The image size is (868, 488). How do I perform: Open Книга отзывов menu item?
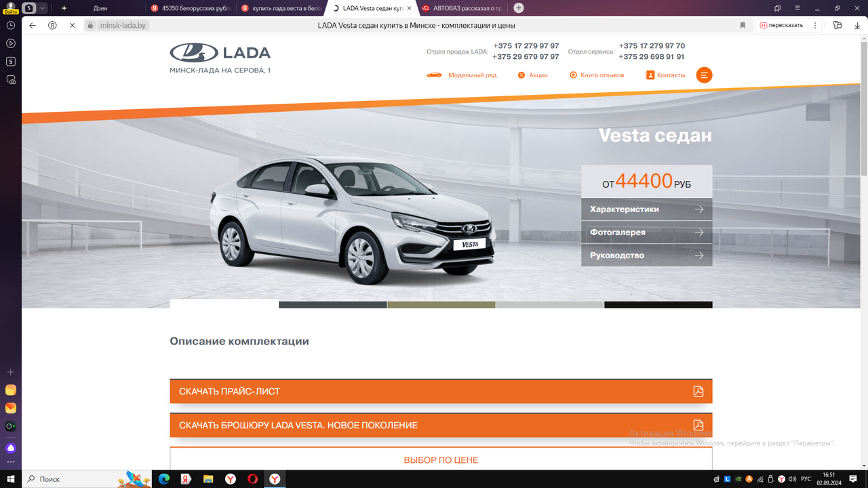point(602,75)
